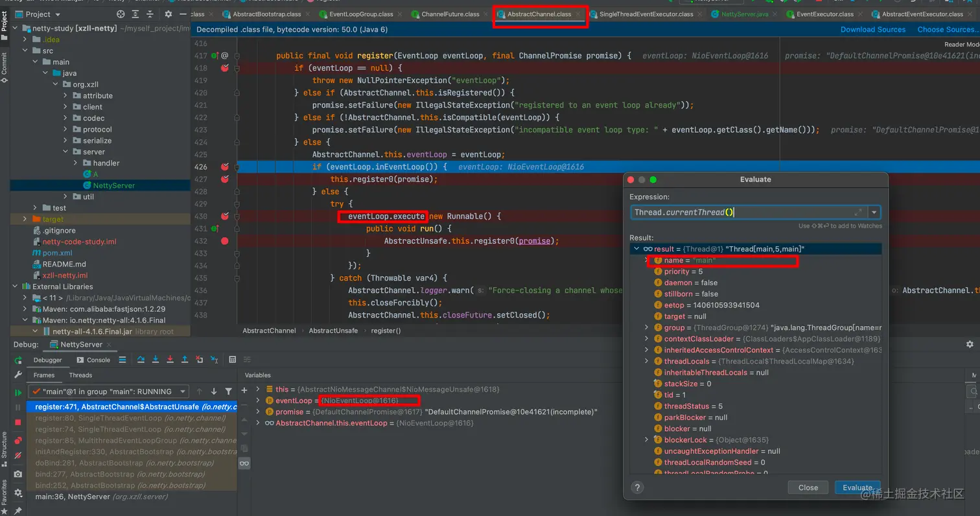Click Download Sources link
Viewport: 980px width, 516px height.
click(873, 29)
